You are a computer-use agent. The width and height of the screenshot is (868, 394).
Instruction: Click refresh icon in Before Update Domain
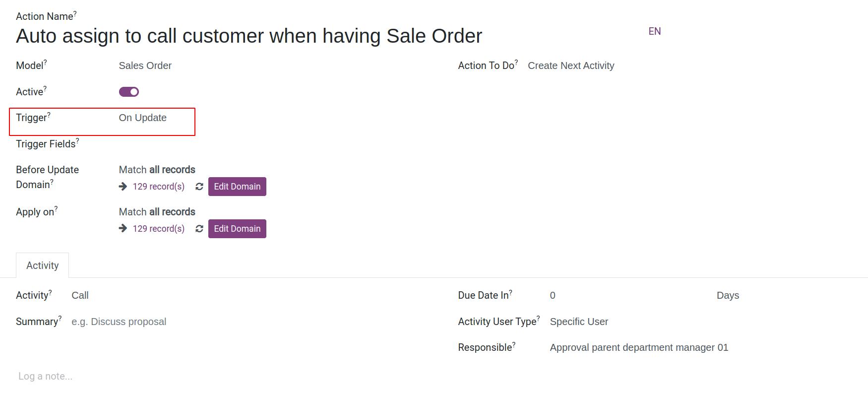[199, 187]
